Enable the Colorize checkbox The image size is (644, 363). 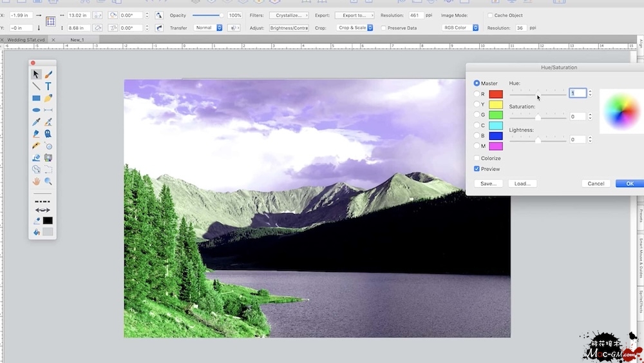[x=477, y=158]
